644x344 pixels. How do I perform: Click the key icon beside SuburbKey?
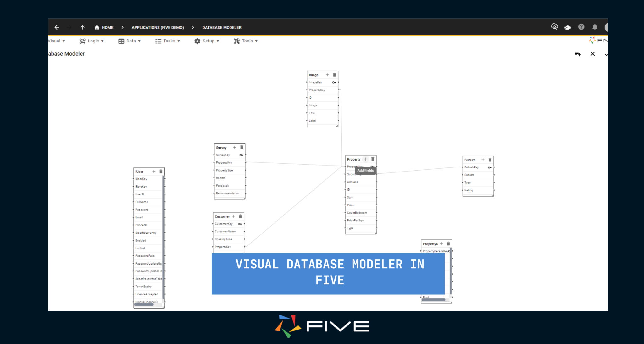(x=490, y=167)
